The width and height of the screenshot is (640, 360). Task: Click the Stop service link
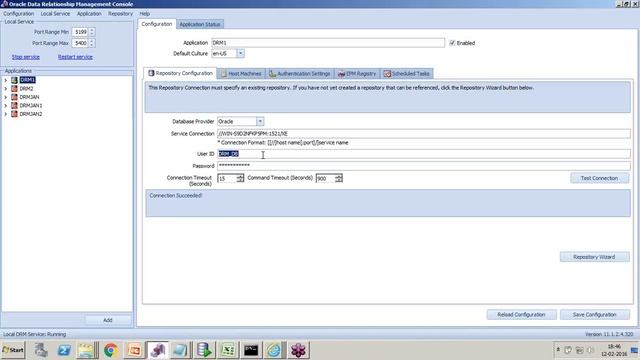(26, 57)
